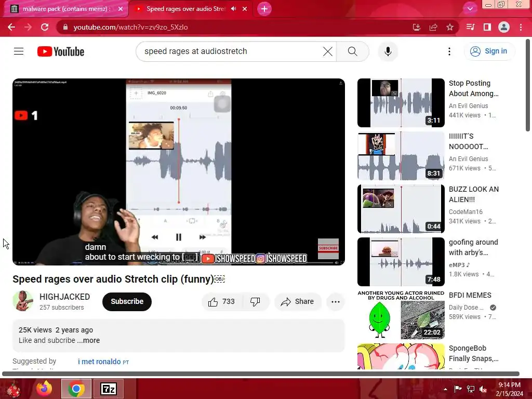Open IIIIIIT'S NOOOOOT video thumbnail
This screenshot has width=532, height=399.
pos(401,156)
